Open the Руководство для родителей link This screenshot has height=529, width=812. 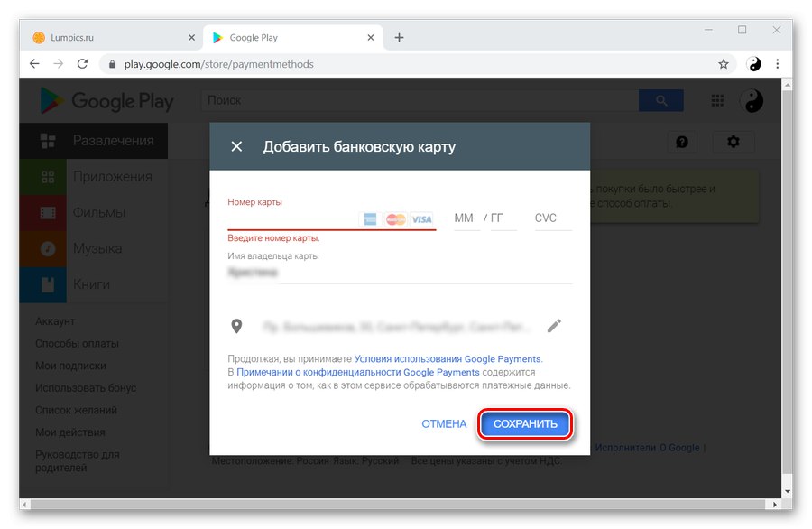coord(78,461)
